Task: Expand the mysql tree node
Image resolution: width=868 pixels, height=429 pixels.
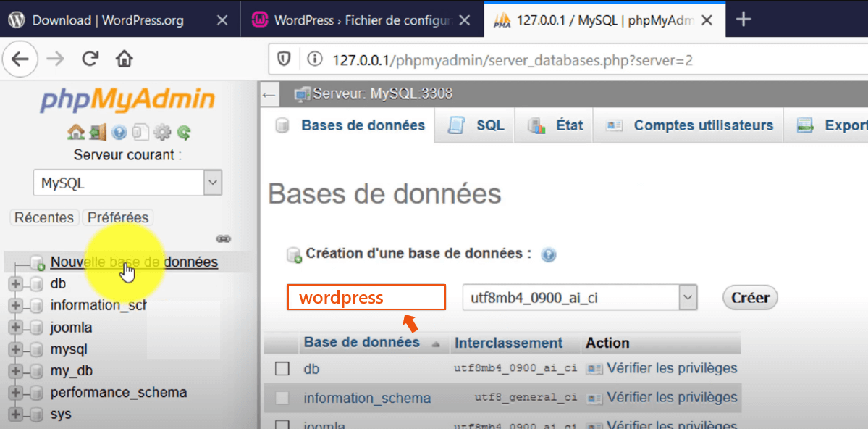Action: [x=15, y=350]
